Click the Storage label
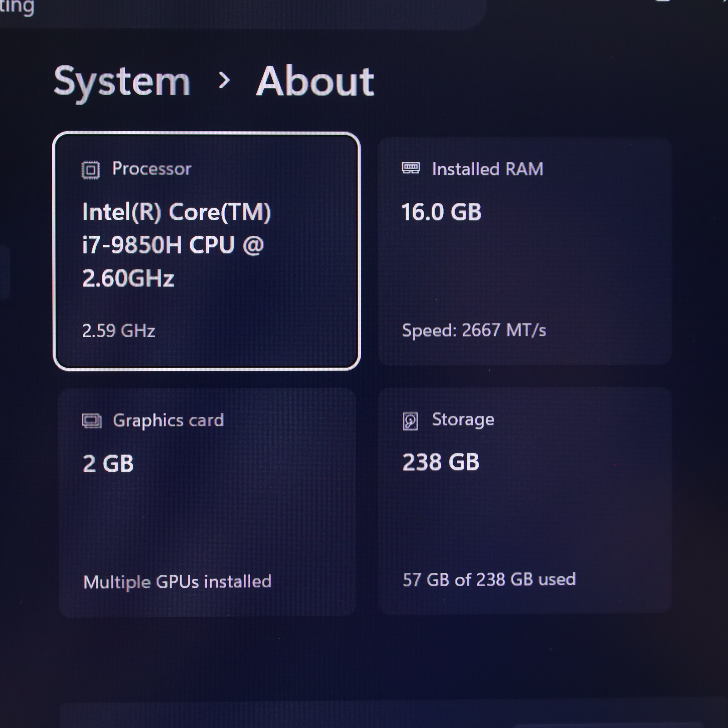The image size is (728, 728). 463,420
